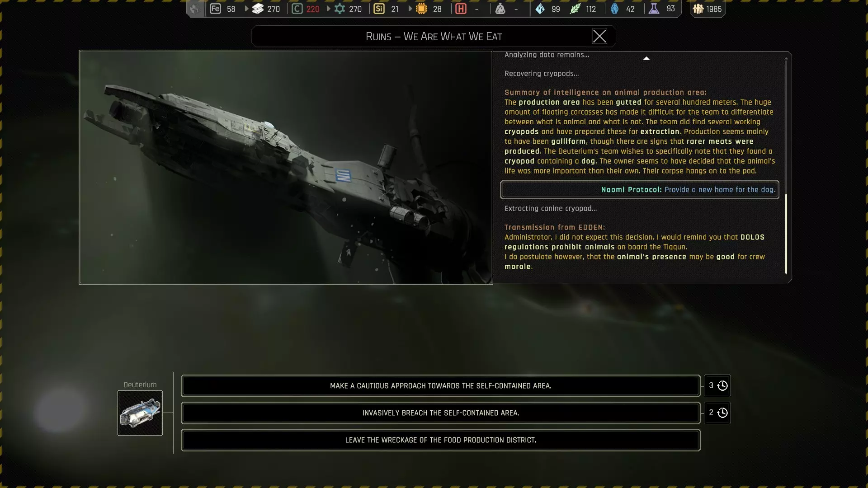Click the polymer gear resource icon
The width and height of the screenshot is (868, 488).
click(x=340, y=9)
